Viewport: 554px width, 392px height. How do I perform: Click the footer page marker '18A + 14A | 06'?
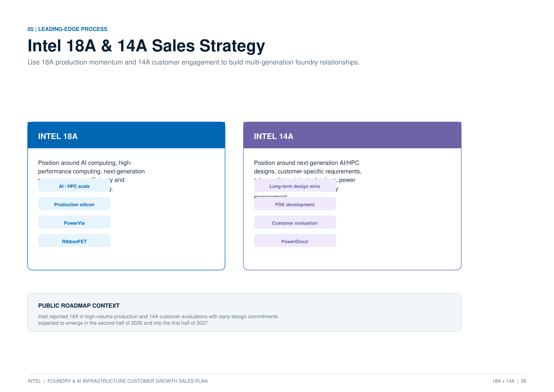click(x=509, y=381)
